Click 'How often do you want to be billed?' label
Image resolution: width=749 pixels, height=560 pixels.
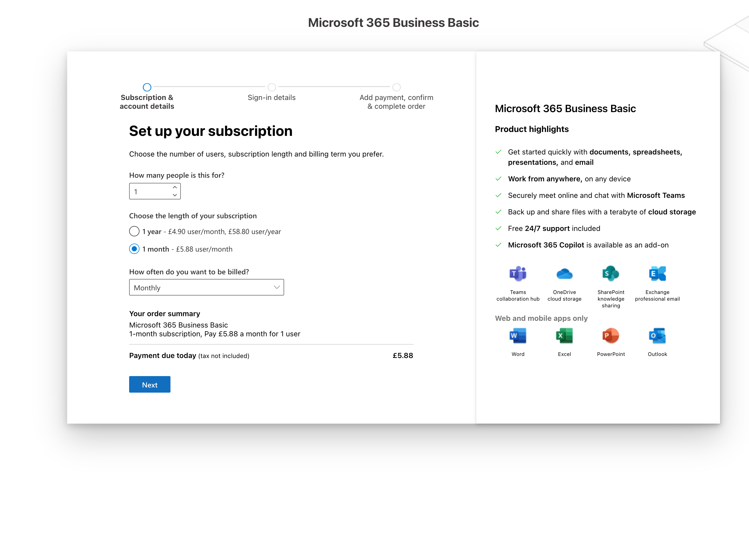189,272
